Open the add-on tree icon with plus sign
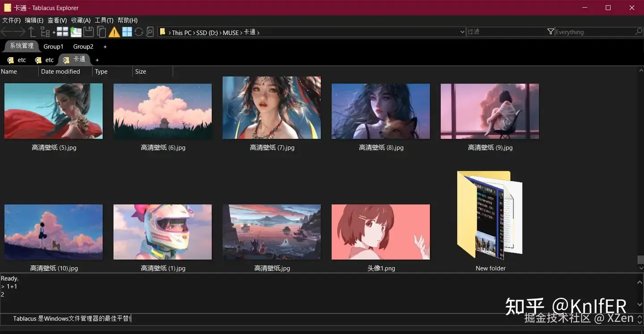 coord(46,32)
